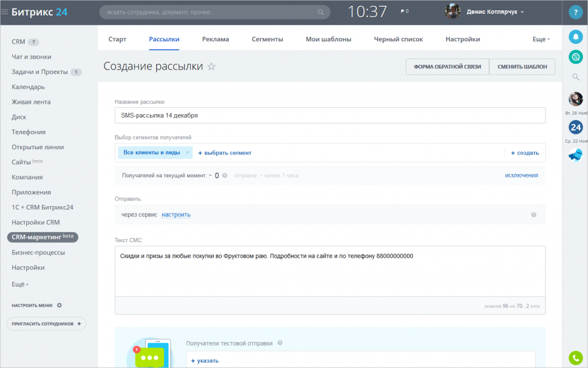Viewport: 588px width, 368px height.
Task: Click the magnifier icon in search bar
Action: (320, 12)
